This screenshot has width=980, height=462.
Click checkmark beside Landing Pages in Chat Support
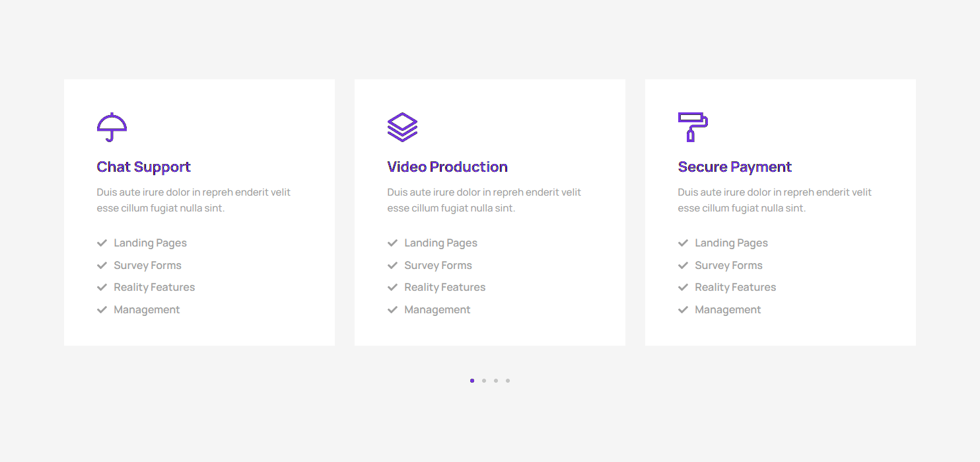click(102, 243)
